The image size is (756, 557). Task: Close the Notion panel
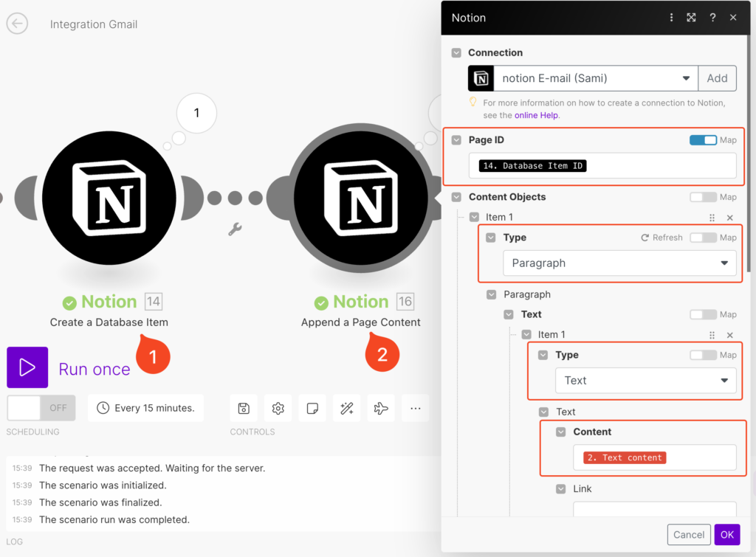(733, 18)
